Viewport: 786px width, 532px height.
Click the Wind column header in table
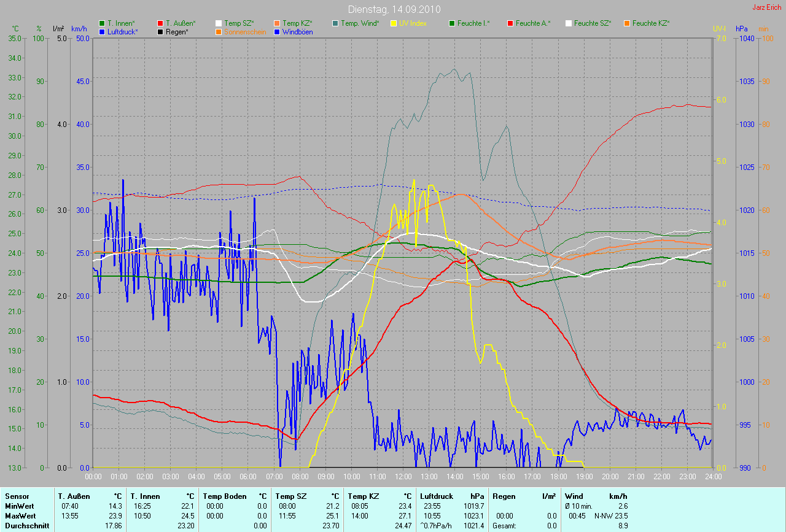[x=574, y=496]
